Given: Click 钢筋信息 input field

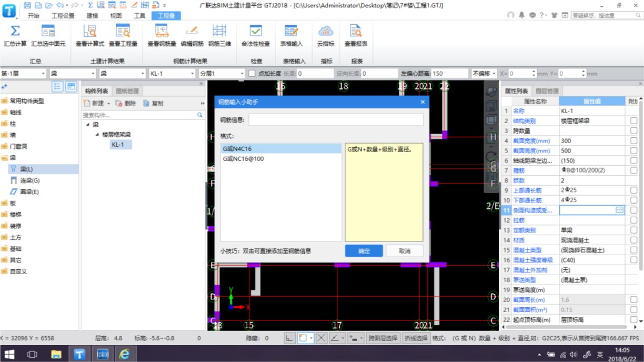Looking at the screenshot, I should point(336,120).
